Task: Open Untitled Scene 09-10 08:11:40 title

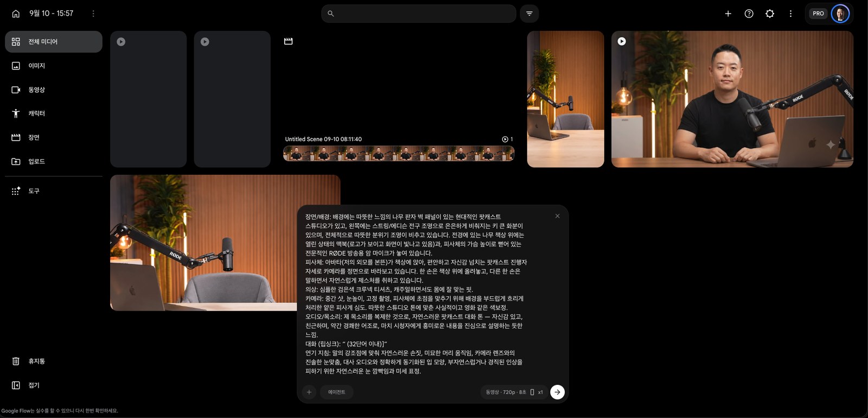Action: tap(323, 139)
